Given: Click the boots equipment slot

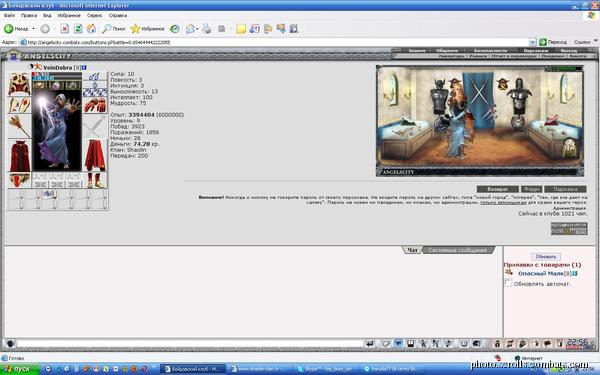Looking at the screenshot, I should click(x=95, y=180).
